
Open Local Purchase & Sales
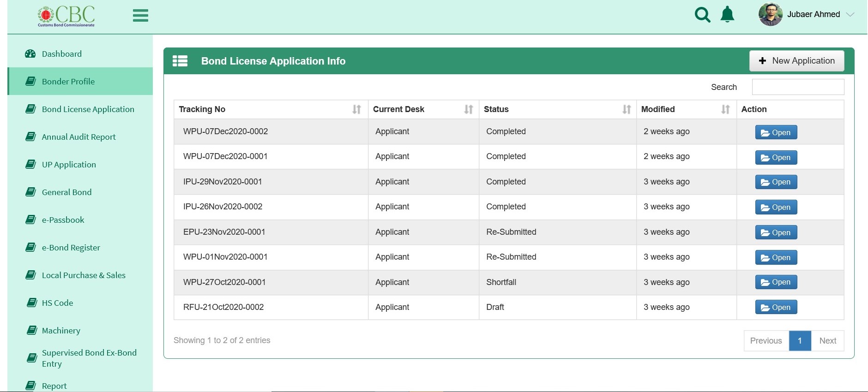tap(80, 275)
